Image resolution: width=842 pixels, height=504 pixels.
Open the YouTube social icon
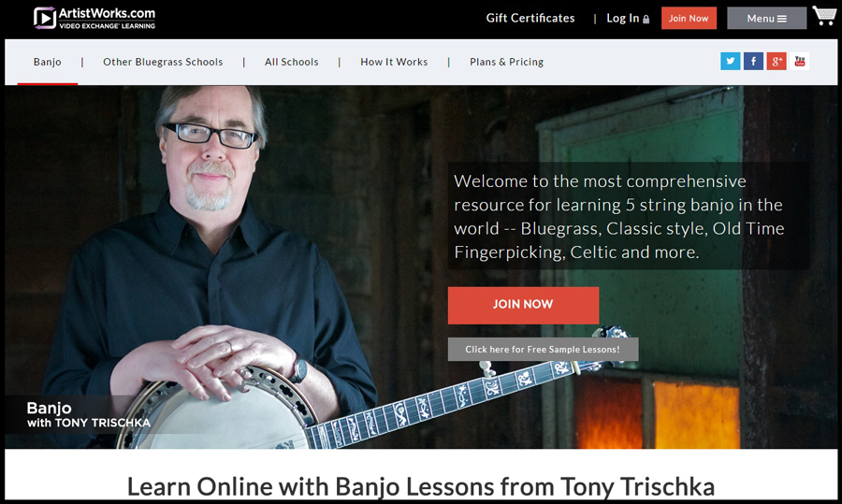[x=800, y=61]
